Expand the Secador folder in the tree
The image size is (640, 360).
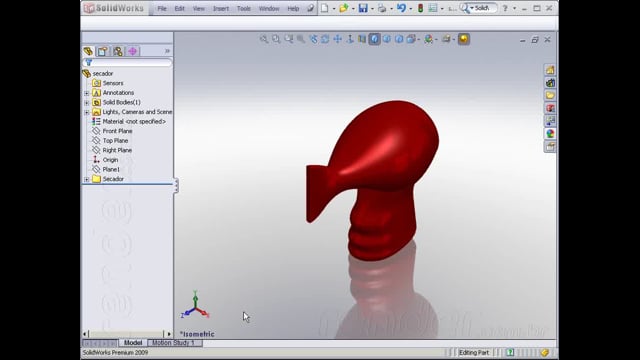[x=87, y=179]
